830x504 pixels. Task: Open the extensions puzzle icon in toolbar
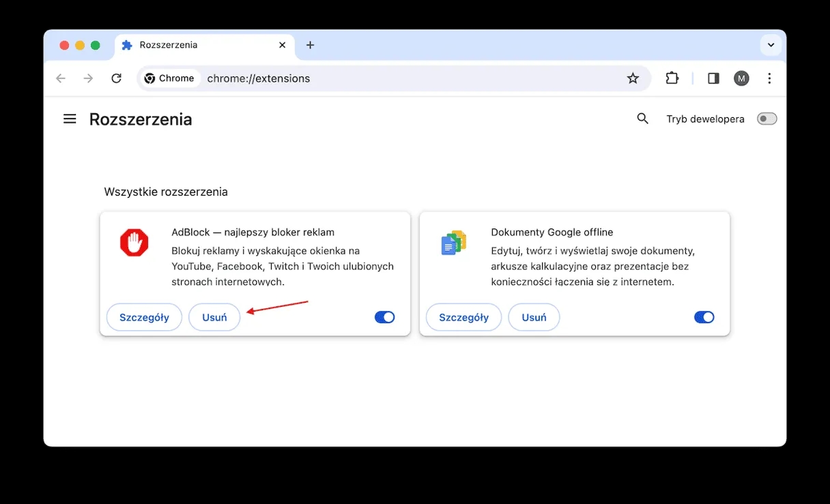click(672, 78)
